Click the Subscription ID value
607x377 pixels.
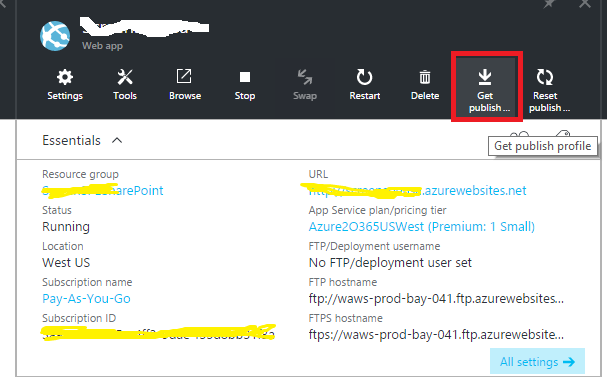[158, 333]
